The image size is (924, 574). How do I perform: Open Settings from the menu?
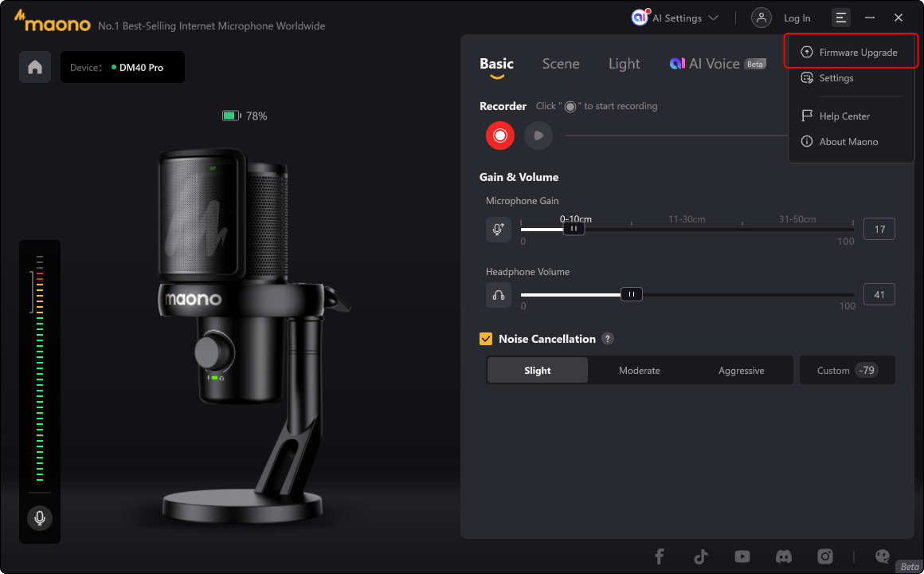point(851,78)
